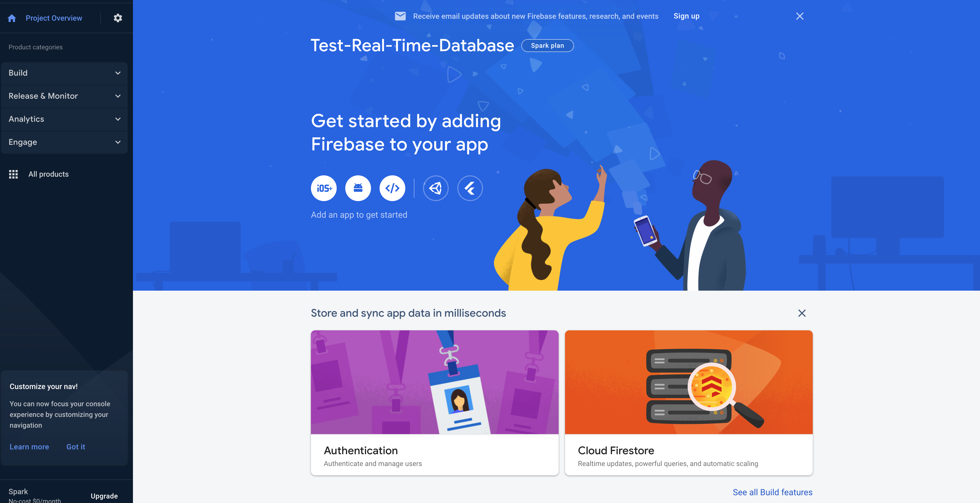Click the Android app platform icon

coord(358,188)
